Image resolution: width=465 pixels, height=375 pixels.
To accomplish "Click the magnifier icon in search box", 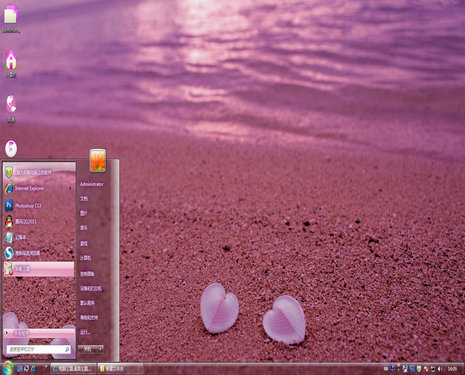I will [67, 349].
